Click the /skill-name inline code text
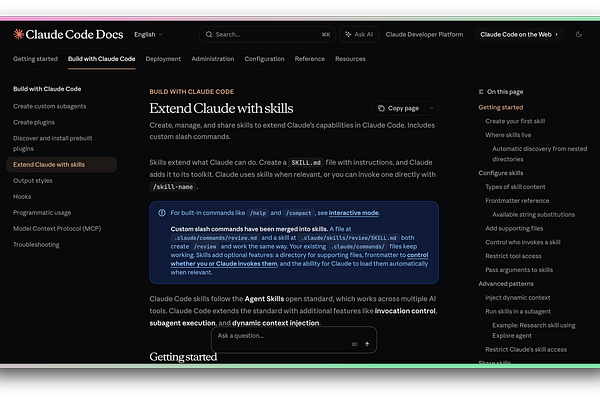 click(x=173, y=187)
